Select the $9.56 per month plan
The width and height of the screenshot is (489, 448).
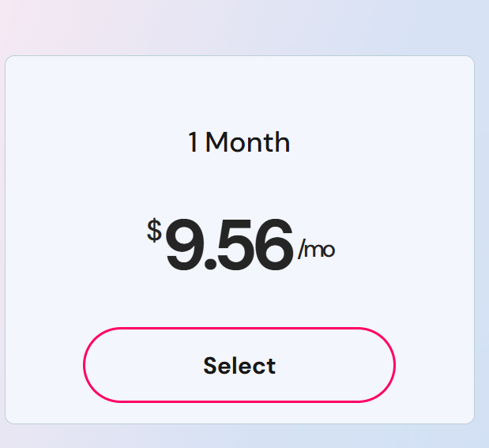[x=239, y=365]
